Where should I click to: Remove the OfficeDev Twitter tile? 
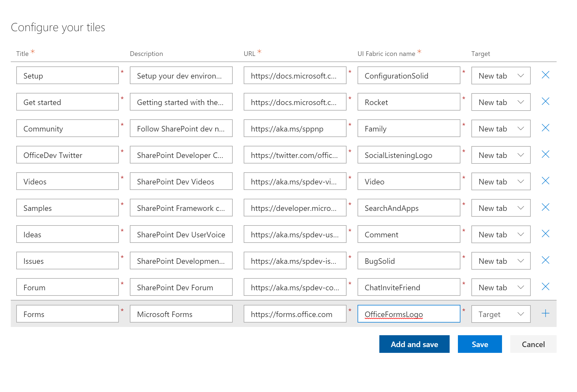(545, 154)
